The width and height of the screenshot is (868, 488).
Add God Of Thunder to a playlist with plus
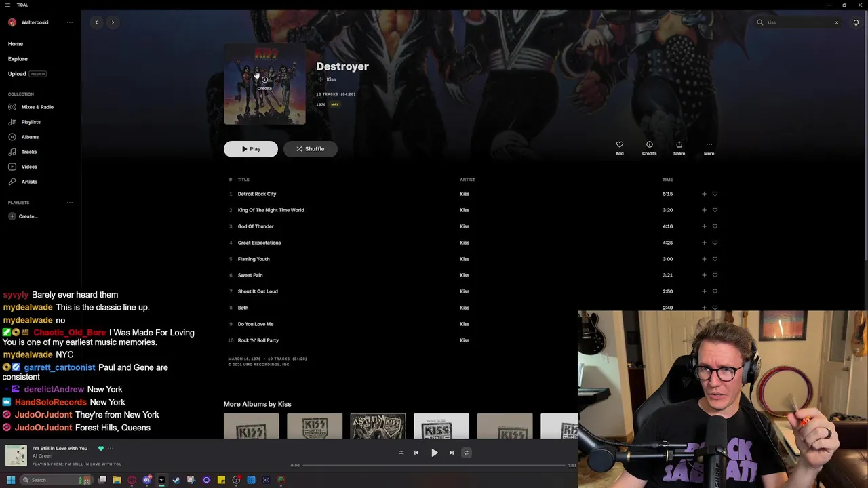[x=704, y=226]
